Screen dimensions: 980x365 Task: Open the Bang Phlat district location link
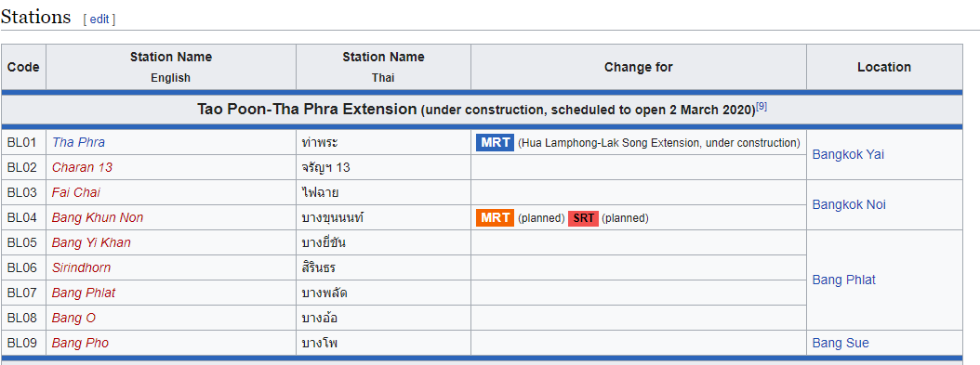coord(843,280)
